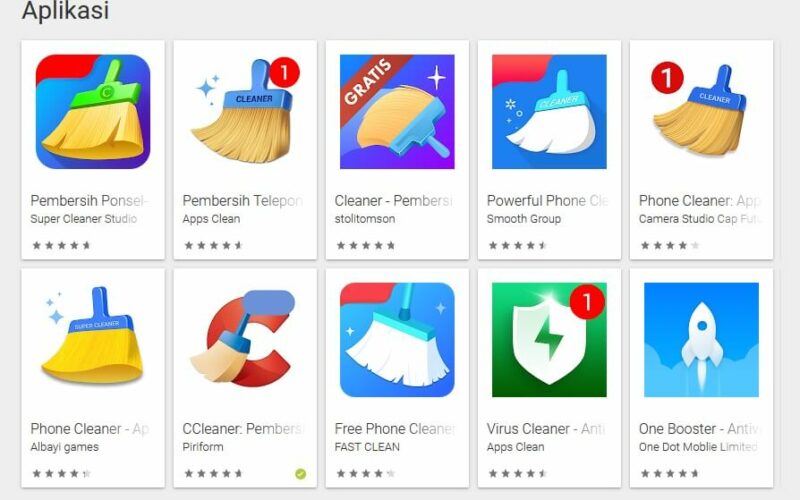This screenshot has height=500, width=800.
Task: Open the Pembersih Telepon broom icon
Action: [x=245, y=112]
